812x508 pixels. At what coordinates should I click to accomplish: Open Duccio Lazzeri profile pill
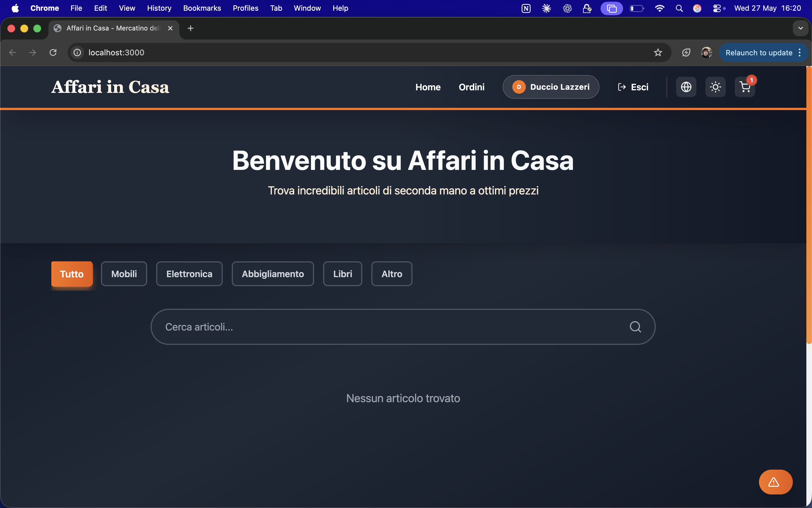coord(551,87)
